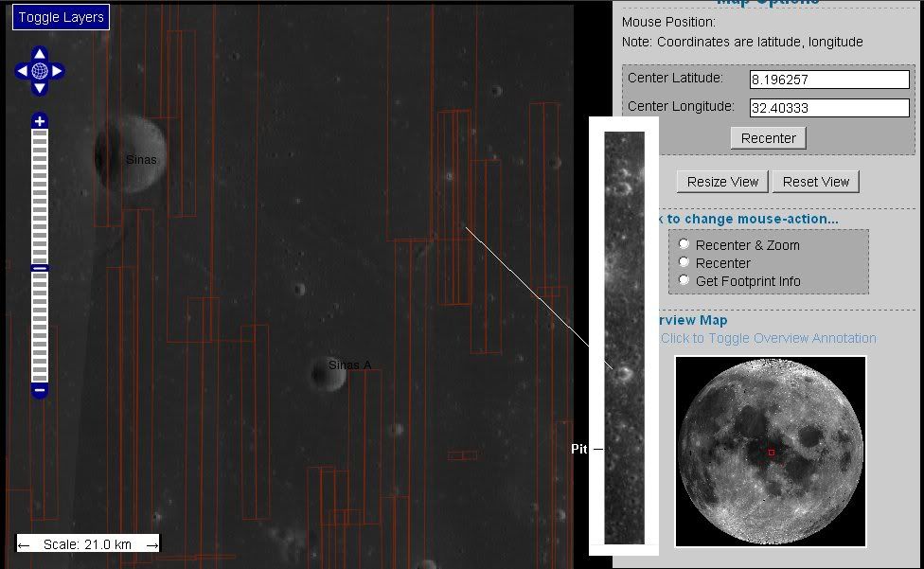Pan the map down with the south arrow
The height and width of the screenshot is (569, 924).
(x=40, y=88)
